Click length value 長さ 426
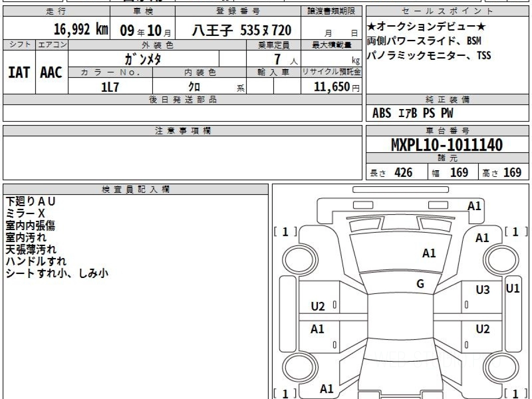 pos(391,172)
